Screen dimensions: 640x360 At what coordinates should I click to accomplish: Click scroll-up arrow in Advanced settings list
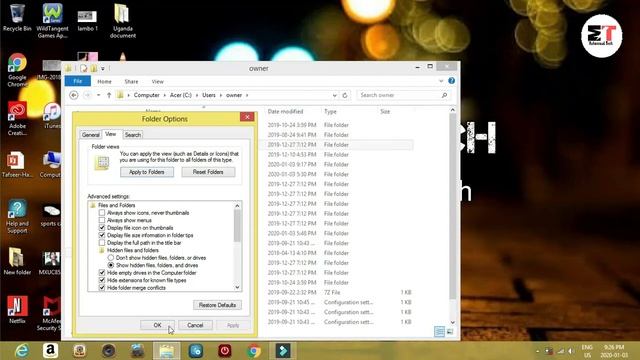click(x=237, y=206)
